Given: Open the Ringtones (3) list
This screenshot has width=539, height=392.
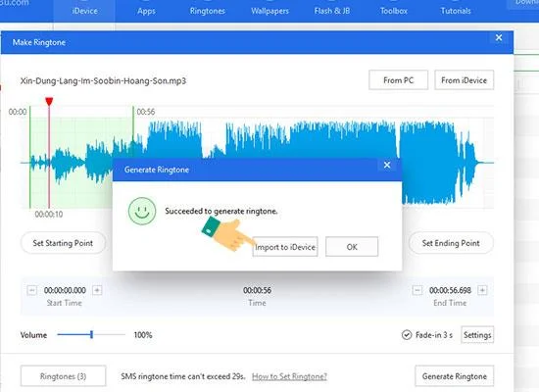Looking at the screenshot, I should pyautogui.click(x=64, y=376).
